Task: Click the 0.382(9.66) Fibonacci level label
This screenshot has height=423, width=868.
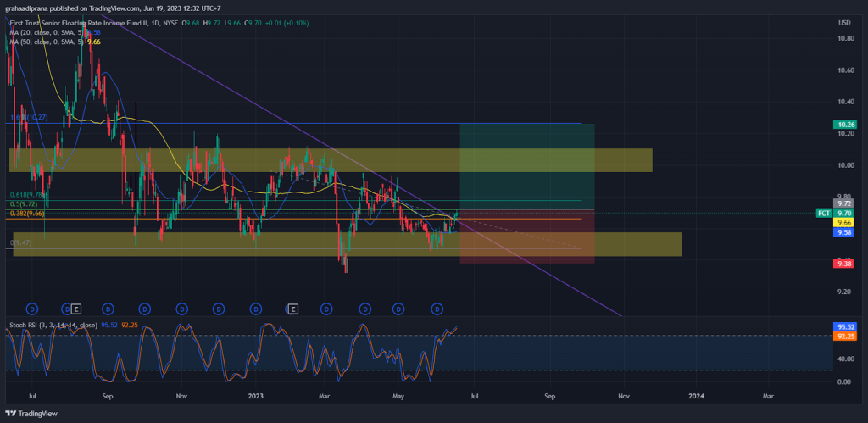Action: pyautogui.click(x=26, y=213)
